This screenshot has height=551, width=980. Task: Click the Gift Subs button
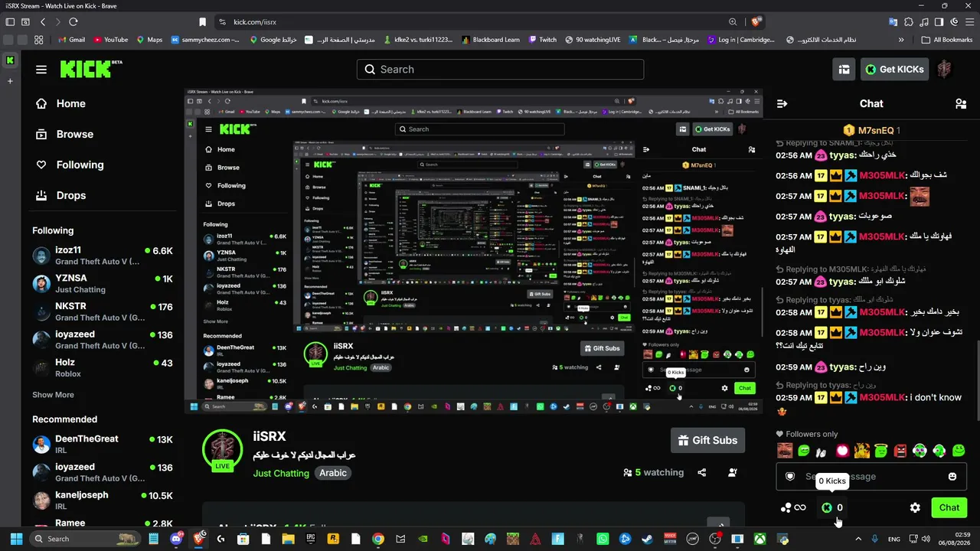point(707,440)
